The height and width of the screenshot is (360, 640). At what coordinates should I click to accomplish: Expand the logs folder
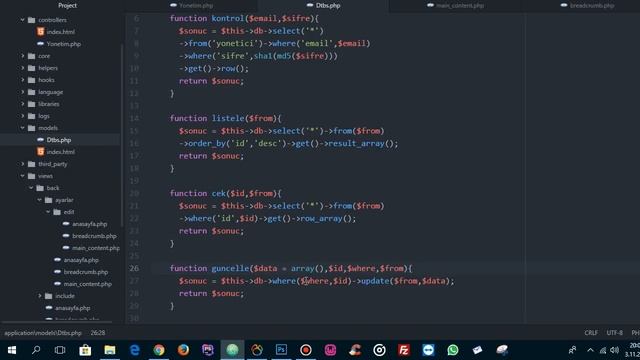tap(23, 116)
